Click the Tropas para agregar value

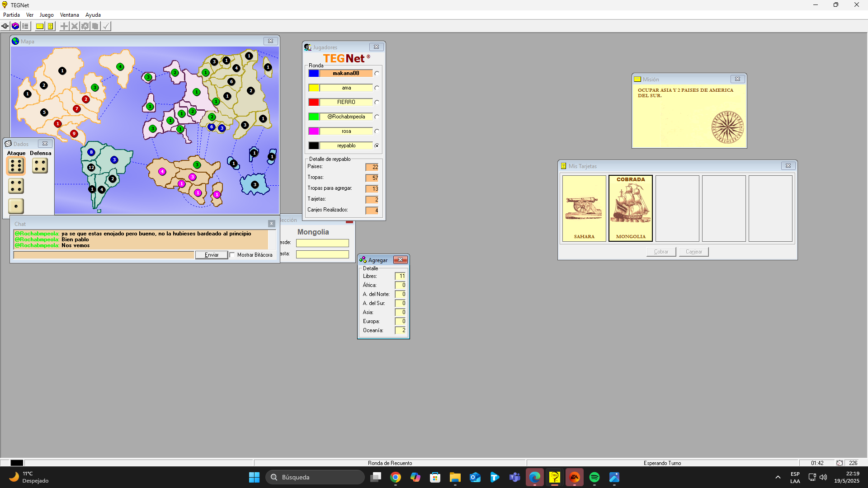coord(372,188)
